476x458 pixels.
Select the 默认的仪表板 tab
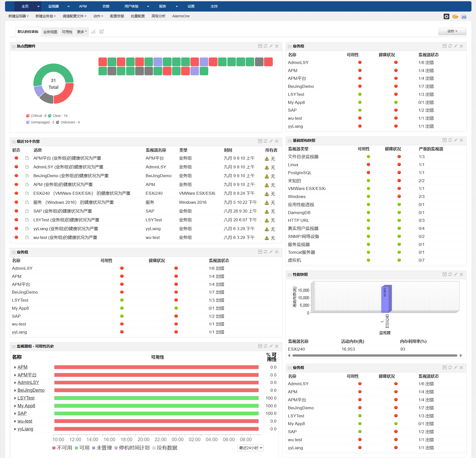point(28,32)
